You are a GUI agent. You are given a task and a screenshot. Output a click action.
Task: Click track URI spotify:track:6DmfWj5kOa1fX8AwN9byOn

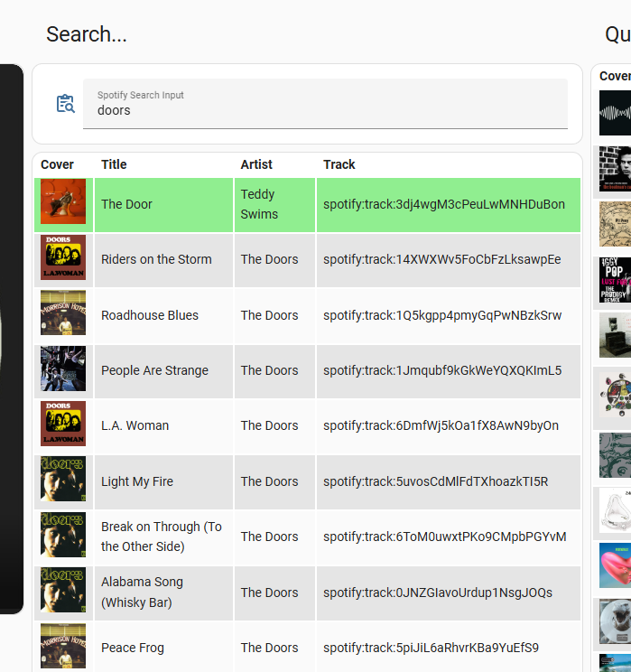(x=441, y=425)
